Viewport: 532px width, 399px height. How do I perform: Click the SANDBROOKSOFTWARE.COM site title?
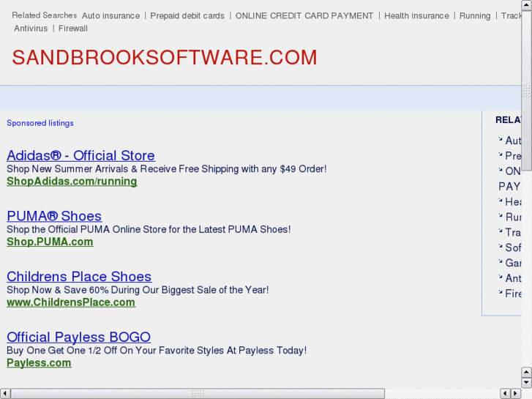165,57
